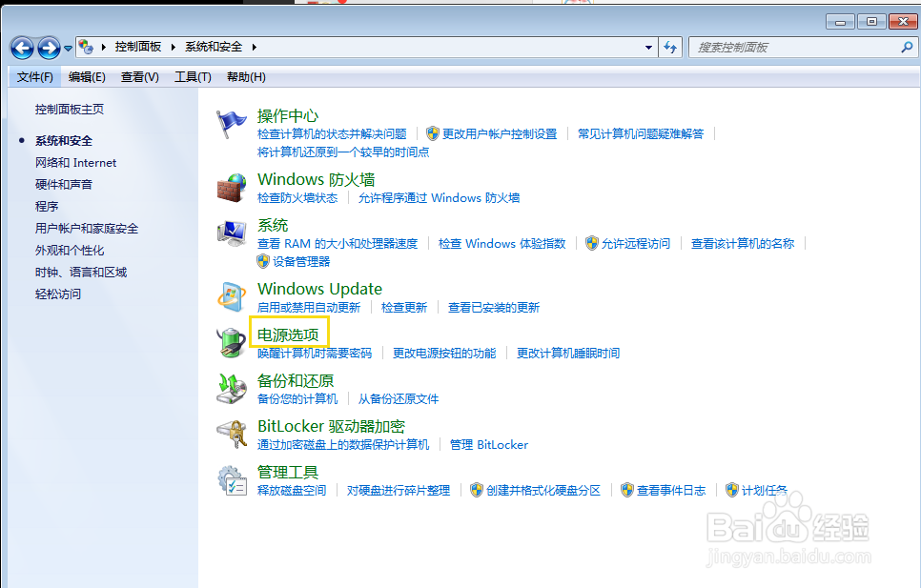Click the 备份和还原 icon
921x588 pixels.
pyautogui.click(x=232, y=387)
